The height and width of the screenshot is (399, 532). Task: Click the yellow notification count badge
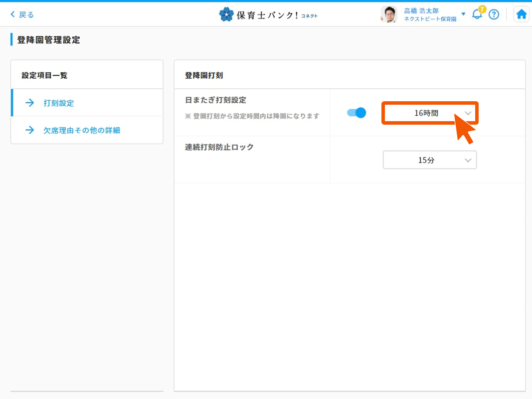[x=482, y=9]
